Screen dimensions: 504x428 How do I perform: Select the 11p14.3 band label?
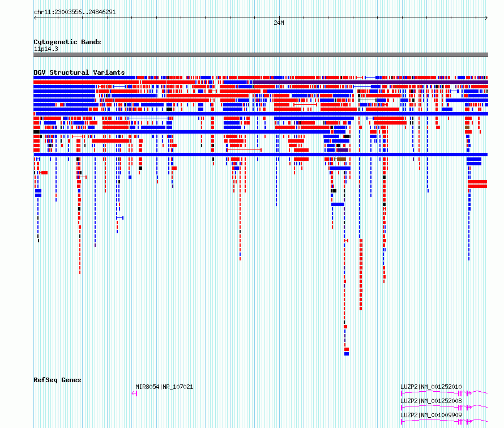tap(46, 49)
